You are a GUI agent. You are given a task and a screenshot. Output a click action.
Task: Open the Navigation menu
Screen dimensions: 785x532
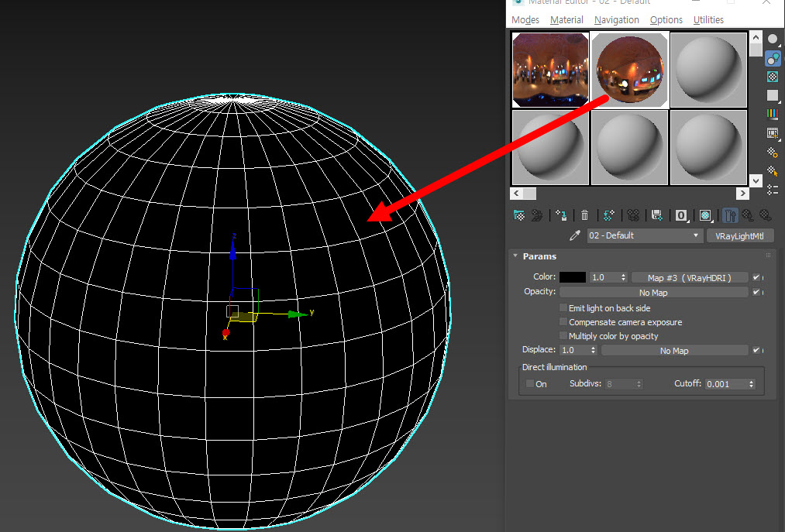coord(616,20)
